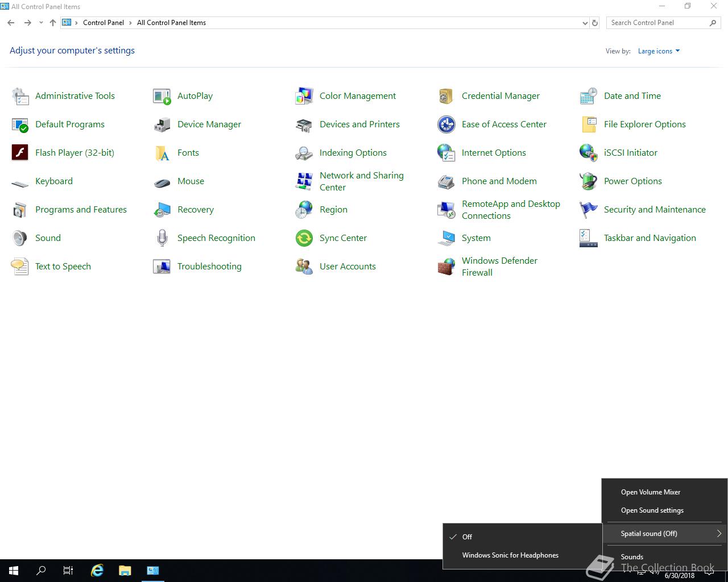Viewport: 728px width, 582px height.
Task: Go up one level with Up arrow
Action: [53, 23]
